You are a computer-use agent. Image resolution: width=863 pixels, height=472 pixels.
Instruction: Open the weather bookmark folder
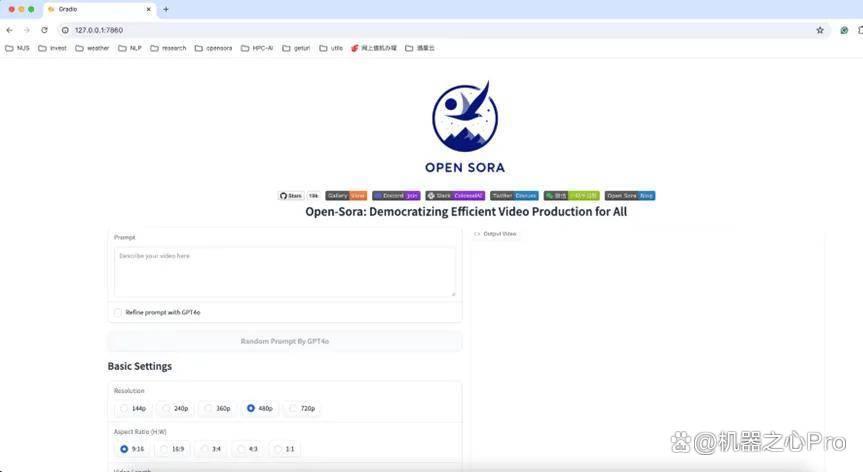[x=92, y=48]
